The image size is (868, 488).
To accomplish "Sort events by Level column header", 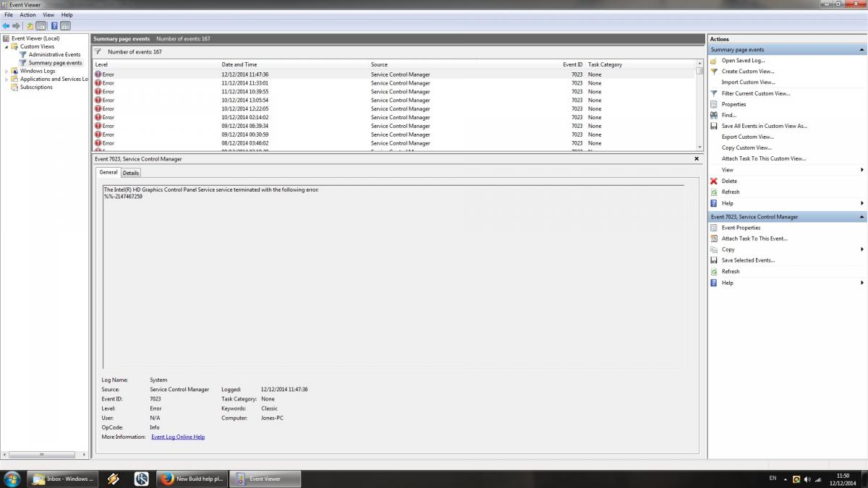I will [x=156, y=64].
